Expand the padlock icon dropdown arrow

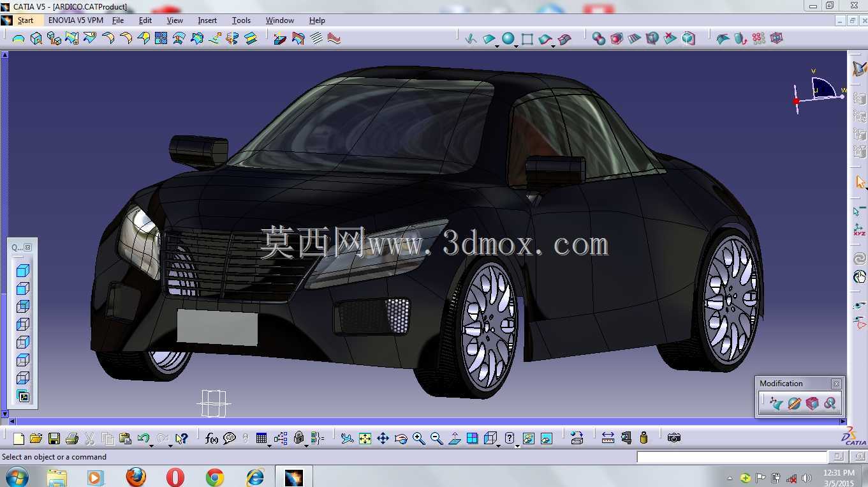(307, 446)
